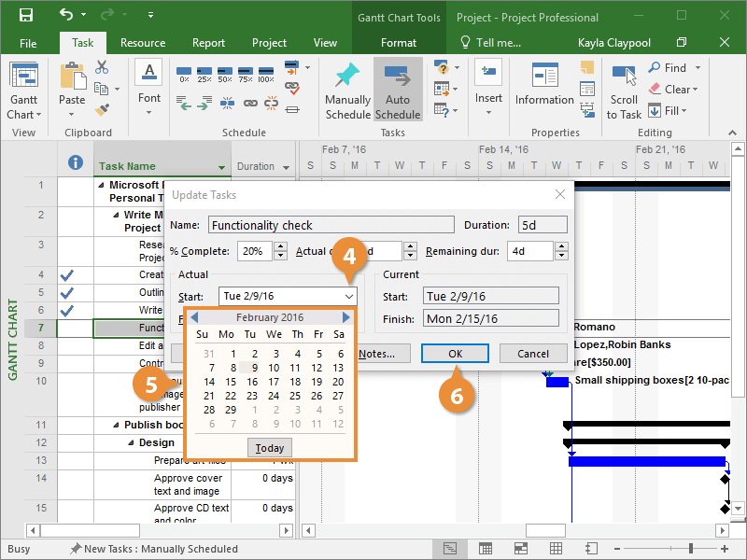
Task: Click the Undo arrow icon
Action: (65, 16)
